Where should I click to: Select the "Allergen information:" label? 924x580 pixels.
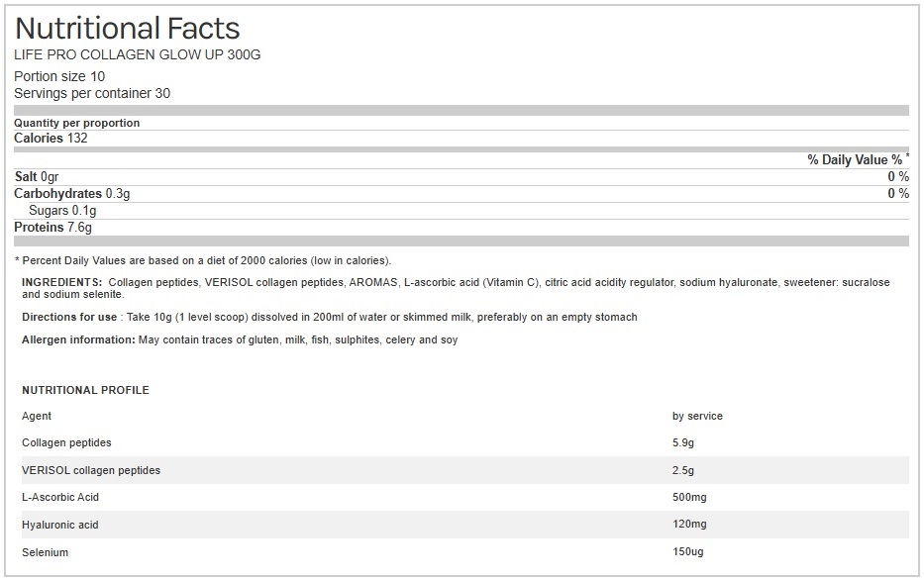tap(77, 339)
